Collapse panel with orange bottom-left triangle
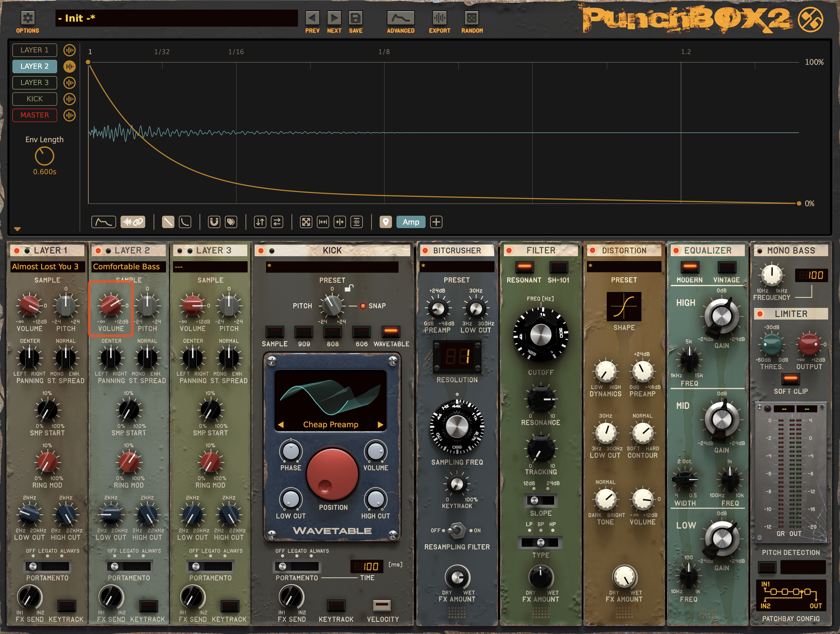This screenshot has width=840, height=634. tap(17, 229)
